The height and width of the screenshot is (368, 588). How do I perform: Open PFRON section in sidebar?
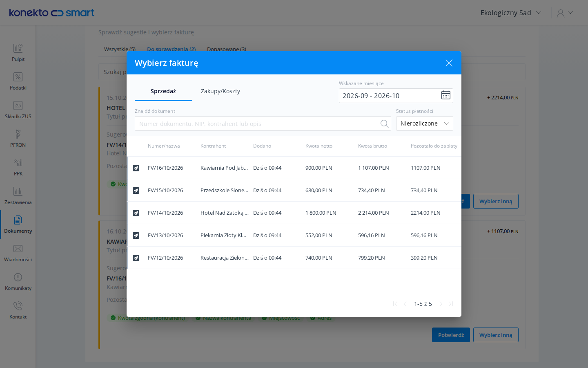coord(18,139)
